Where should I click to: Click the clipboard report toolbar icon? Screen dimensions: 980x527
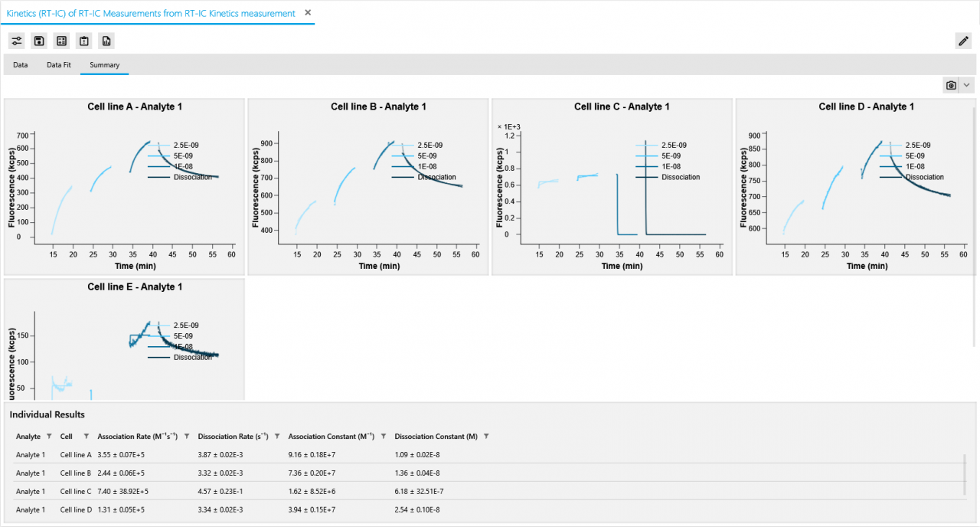pyautogui.click(x=83, y=41)
